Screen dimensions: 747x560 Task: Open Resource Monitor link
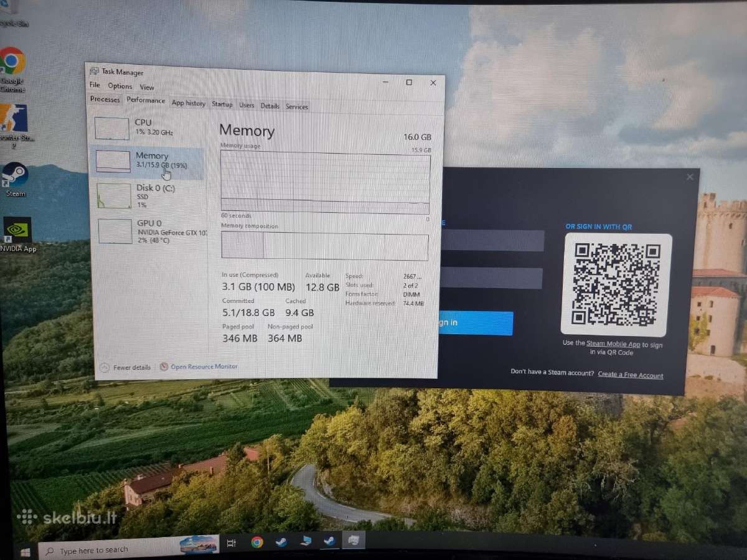coord(199,367)
